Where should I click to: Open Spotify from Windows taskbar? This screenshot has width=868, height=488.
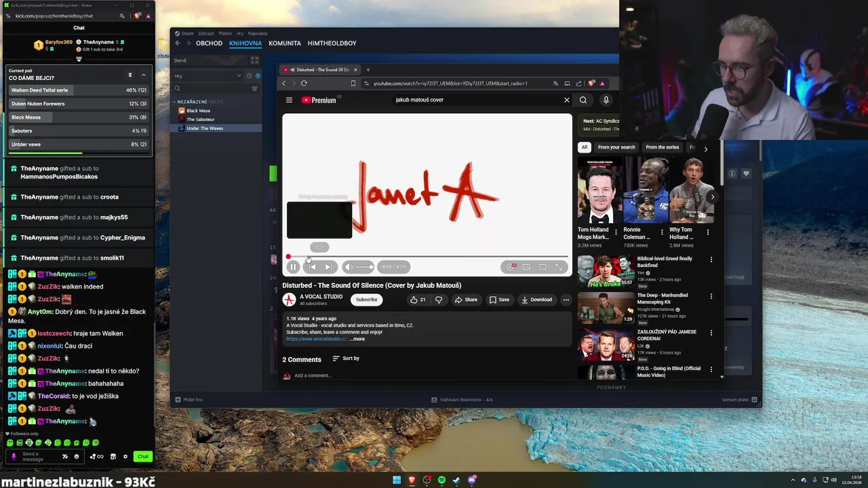441,480
